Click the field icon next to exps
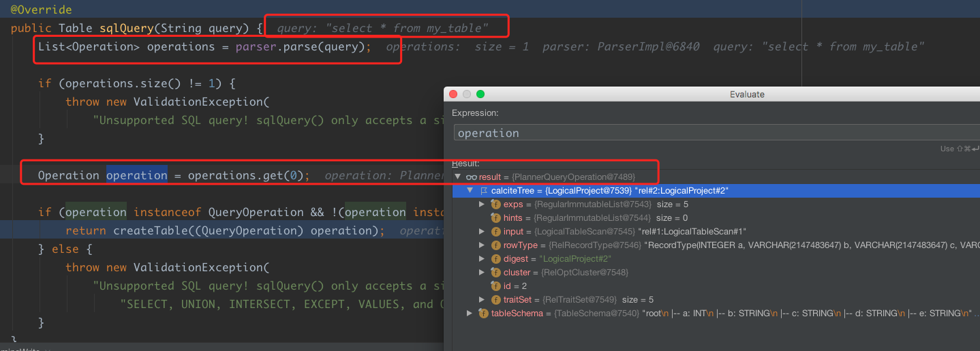The image size is (980, 351). coord(496,204)
